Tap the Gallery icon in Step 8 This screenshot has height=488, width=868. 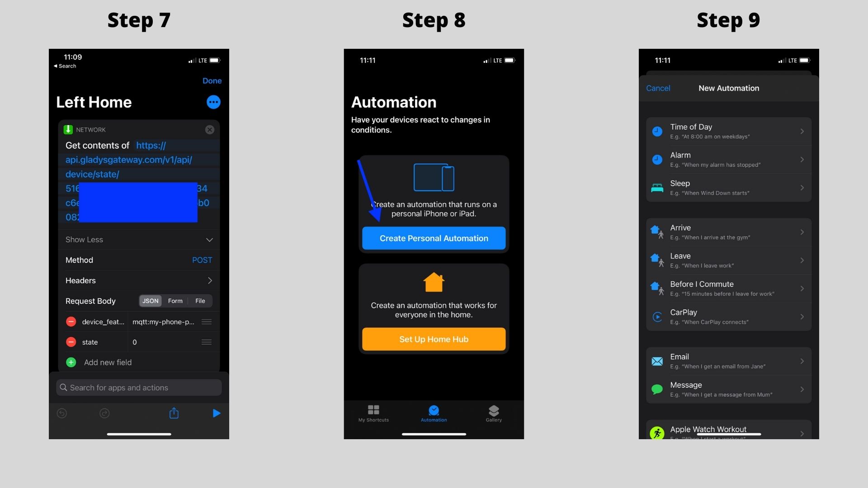[x=493, y=413]
